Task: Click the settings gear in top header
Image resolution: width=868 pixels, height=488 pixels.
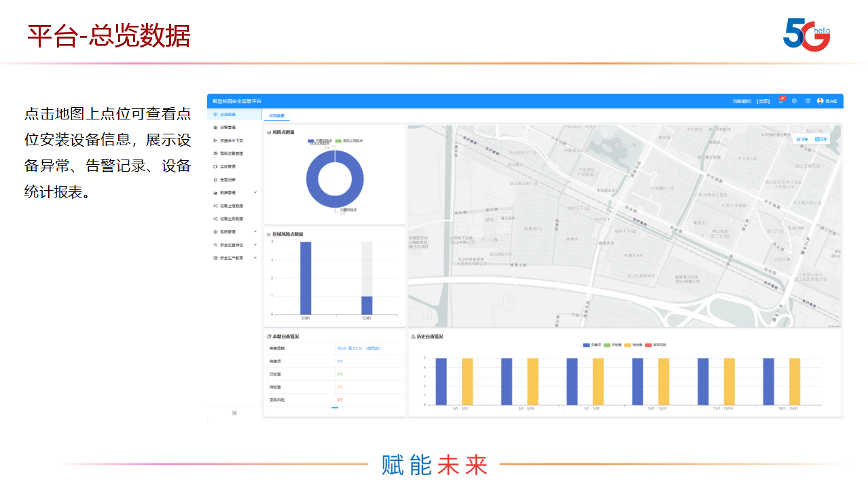Action: coord(794,101)
